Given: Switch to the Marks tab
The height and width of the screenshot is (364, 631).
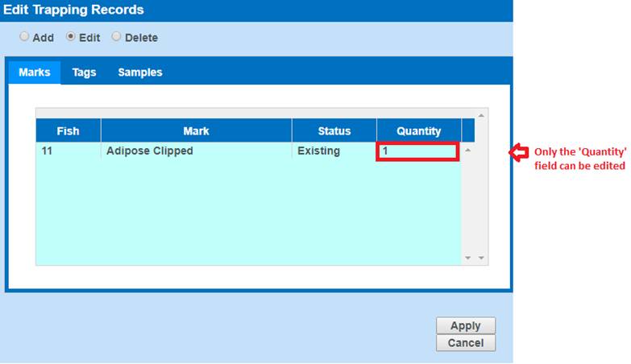Looking at the screenshot, I should [35, 72].
